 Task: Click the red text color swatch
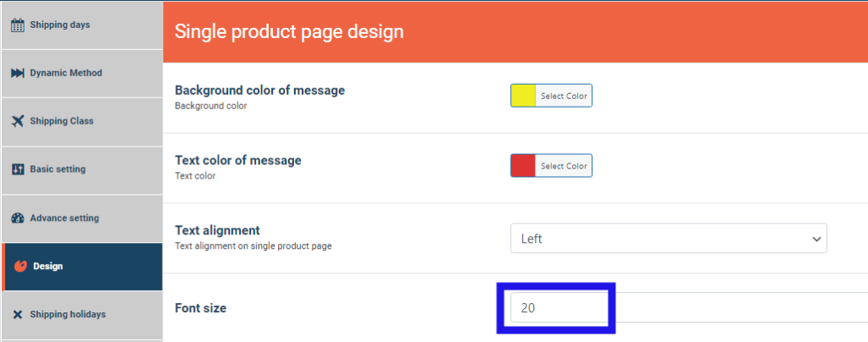tap(523, 166)
